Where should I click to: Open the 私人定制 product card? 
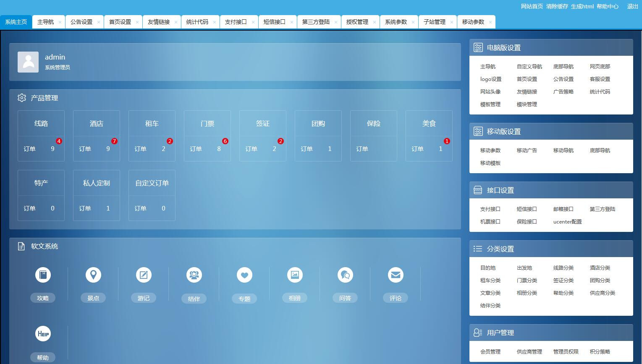tap(97, 195)
